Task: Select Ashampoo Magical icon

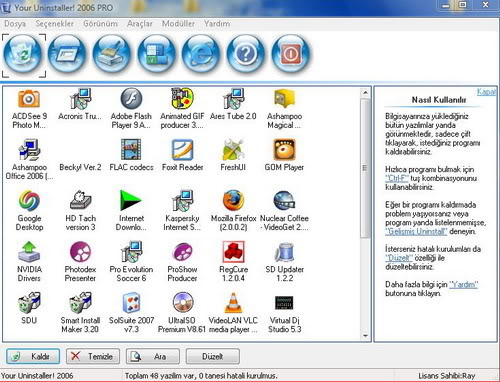Action: point(284,99)
